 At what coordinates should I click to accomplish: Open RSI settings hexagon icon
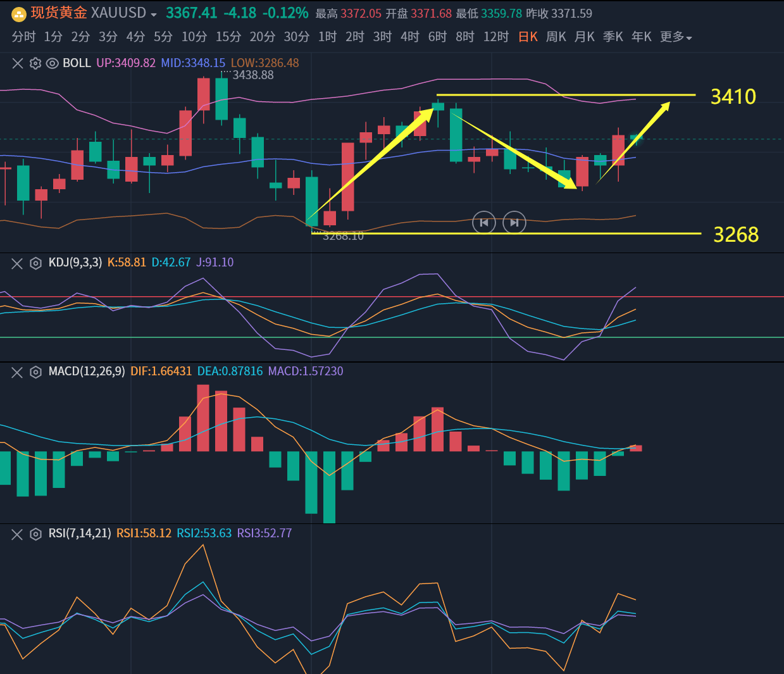tap(36, 534)
